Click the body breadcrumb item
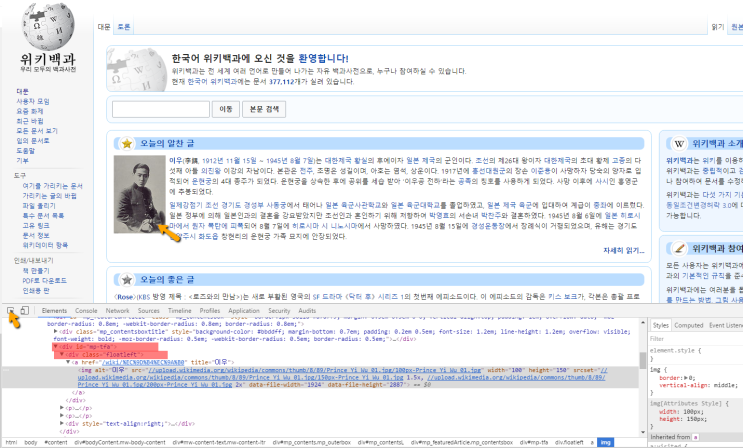Screen dimensions: 743x448 pos(31,442)
